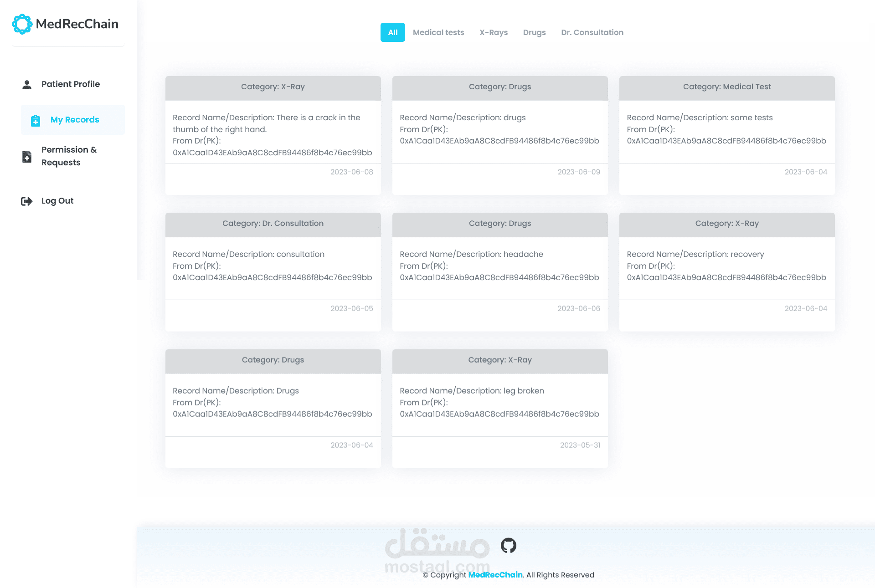Go to Patient Profile page
875x588 pixels.
[71, 84]
